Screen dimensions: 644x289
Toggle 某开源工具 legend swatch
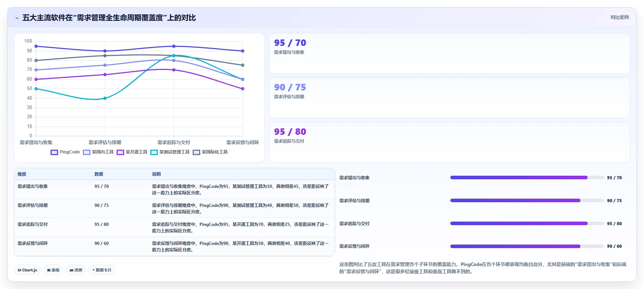(x=120, y=152)
